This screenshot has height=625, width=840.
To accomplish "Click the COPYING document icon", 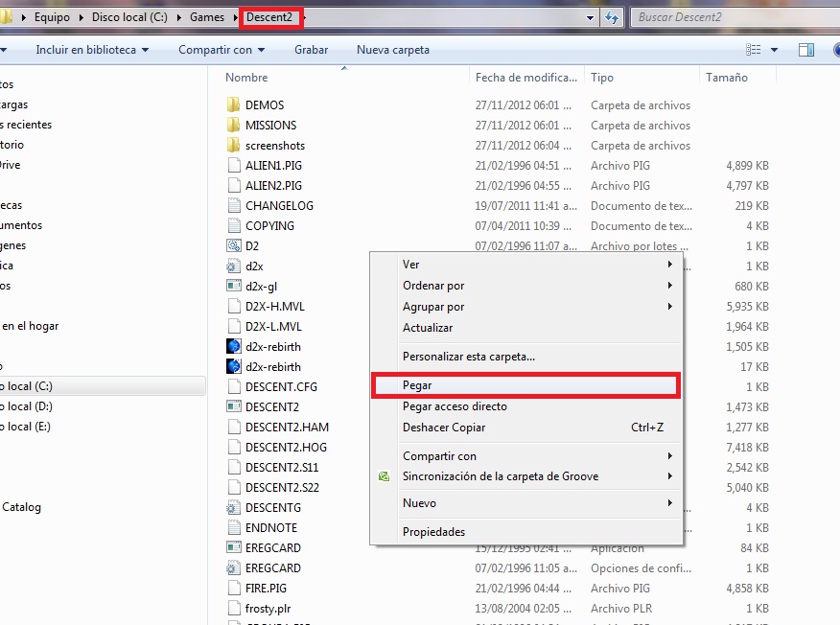I will [x=234, y=226].
